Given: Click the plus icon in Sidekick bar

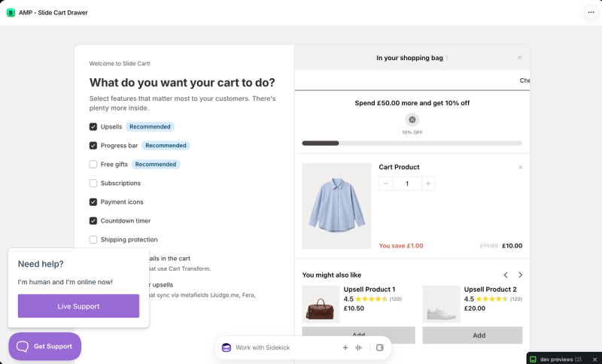Looking at the screenshot, I should tap(345, 347).
